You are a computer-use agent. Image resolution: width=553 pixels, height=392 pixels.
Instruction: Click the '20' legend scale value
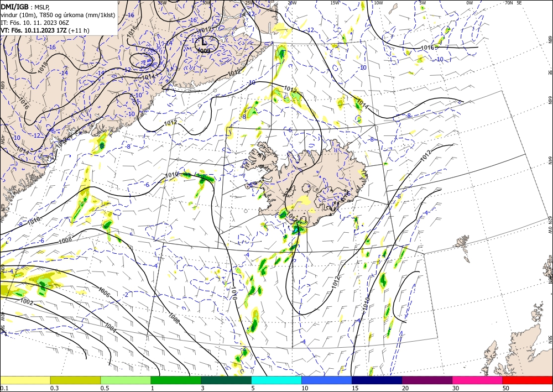[x=405, y=388]
